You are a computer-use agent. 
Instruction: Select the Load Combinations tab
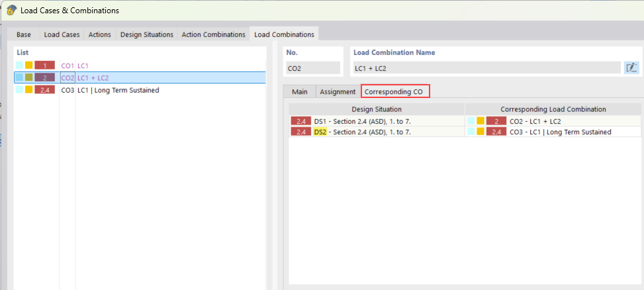(284, 34)
